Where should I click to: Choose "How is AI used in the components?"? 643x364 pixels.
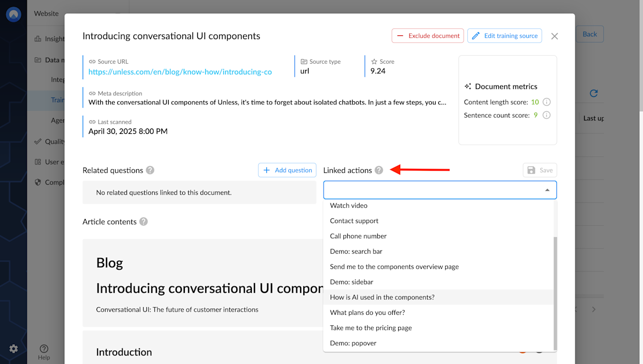[x=382, y=297]
